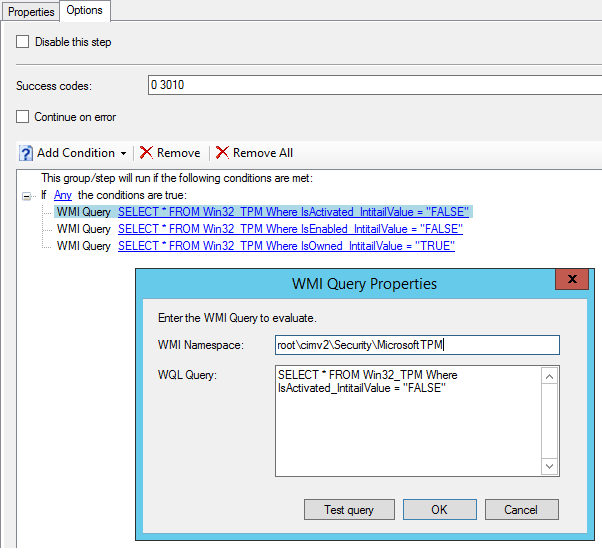Click the Any operator link
602x555 pixels.
63,195
